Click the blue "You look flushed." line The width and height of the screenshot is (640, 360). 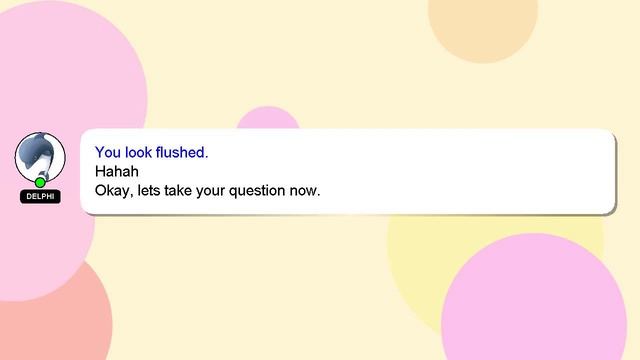(151, 152)
